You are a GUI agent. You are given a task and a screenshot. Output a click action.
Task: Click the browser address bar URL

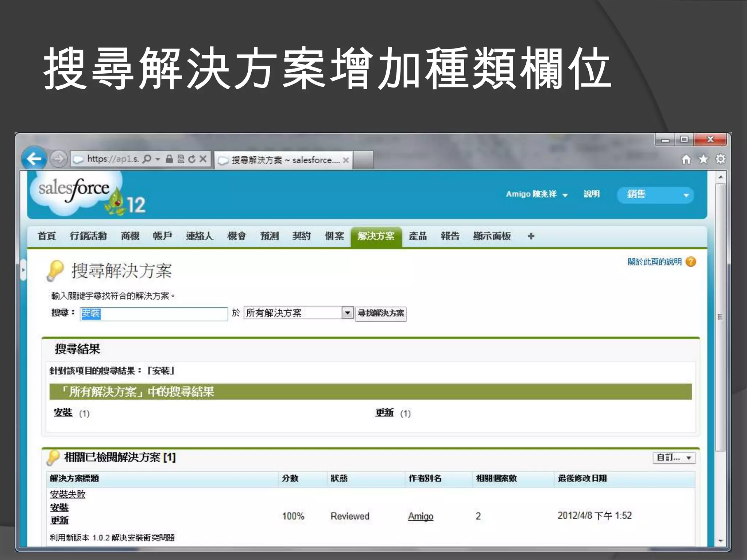(x=113, y=159)
